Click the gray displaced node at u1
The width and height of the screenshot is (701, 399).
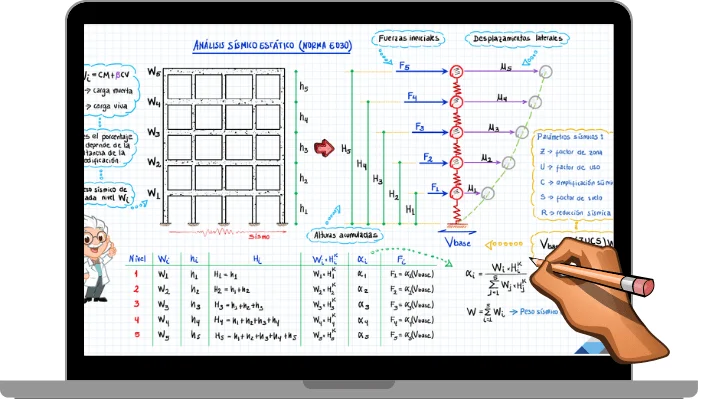pos(488,193)
